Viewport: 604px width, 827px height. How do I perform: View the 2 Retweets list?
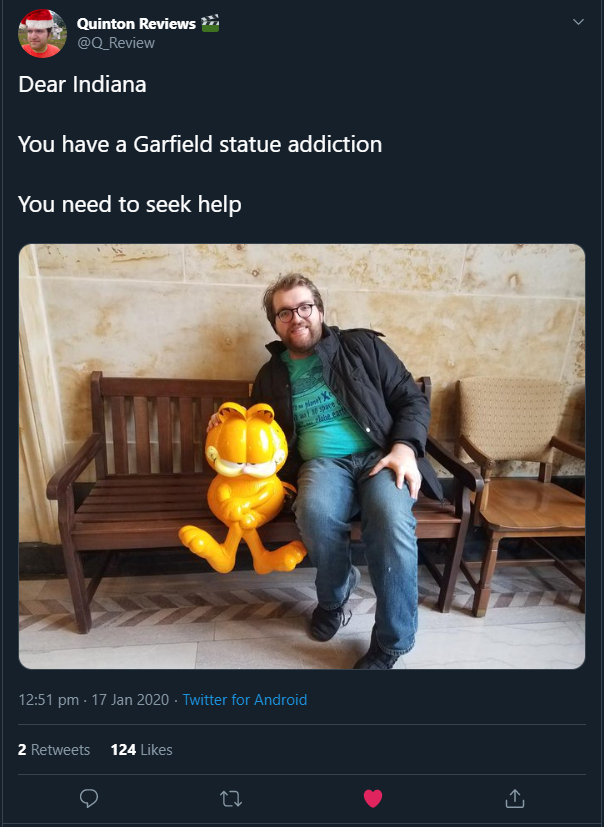[x=54, y=749]
